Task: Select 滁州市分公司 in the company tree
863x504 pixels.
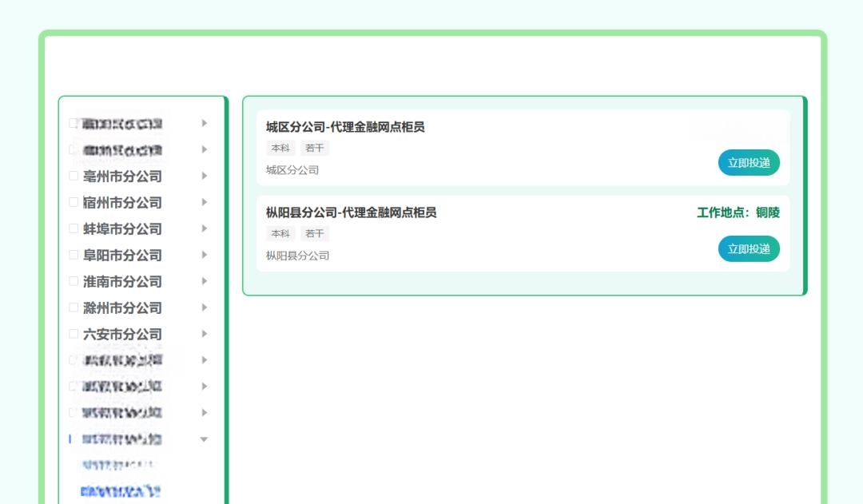Action: [x=122, y=308]
